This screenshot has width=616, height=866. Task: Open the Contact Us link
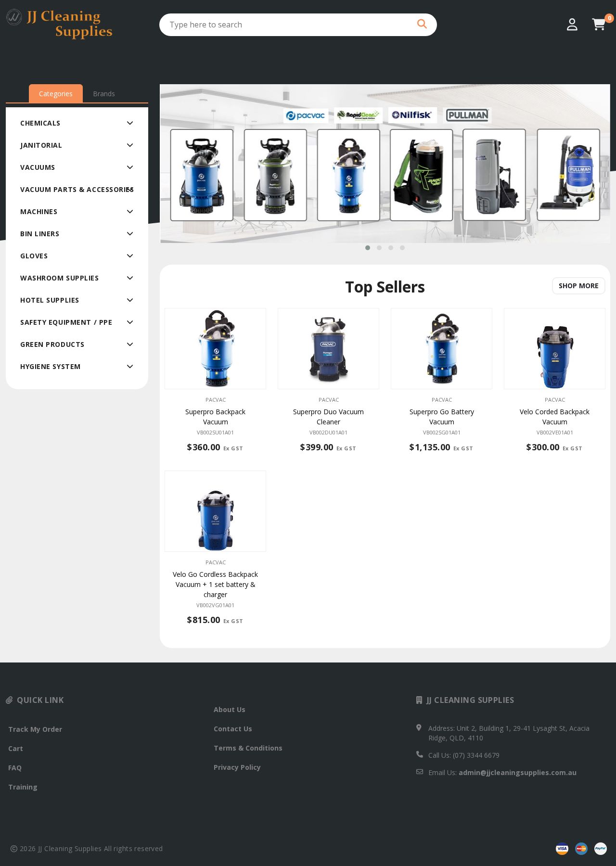(233, 729)
